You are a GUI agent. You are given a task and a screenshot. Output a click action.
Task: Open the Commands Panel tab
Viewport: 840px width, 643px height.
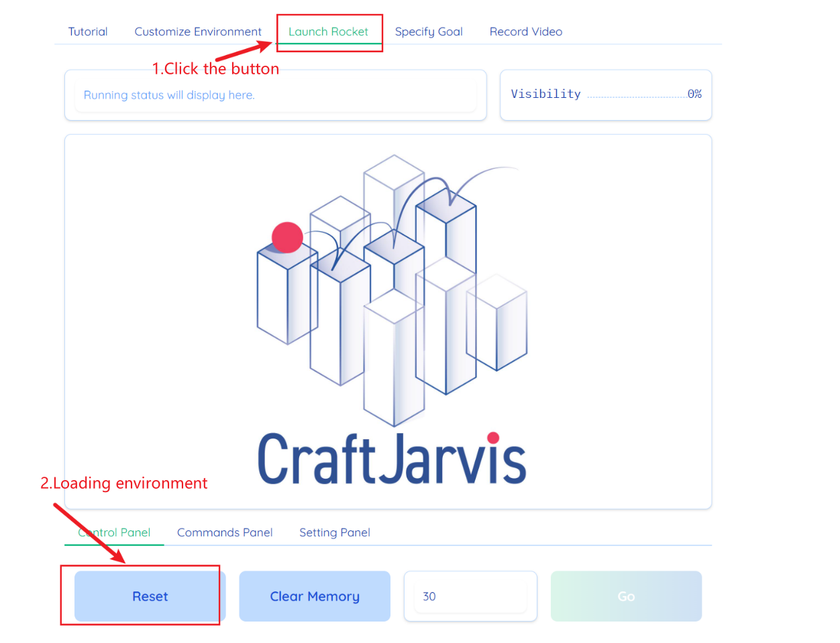click(225, 532)
